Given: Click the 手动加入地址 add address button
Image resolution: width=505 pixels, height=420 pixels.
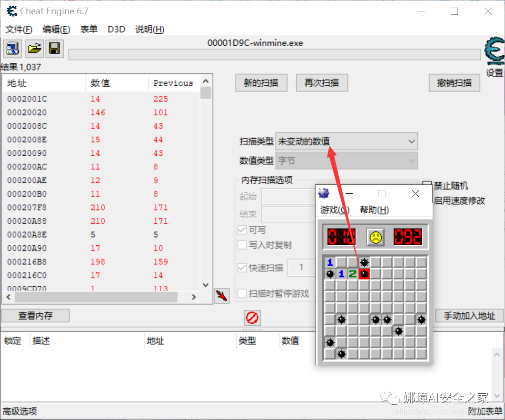Looking at the screenshot, I should click(469, 316).
